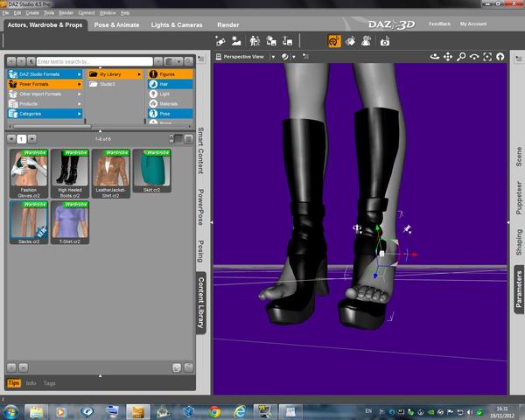The height and width of the screenshot is (420, 525).
Task: Toggle the Smart Content side panel
Action: coord(200,150)
